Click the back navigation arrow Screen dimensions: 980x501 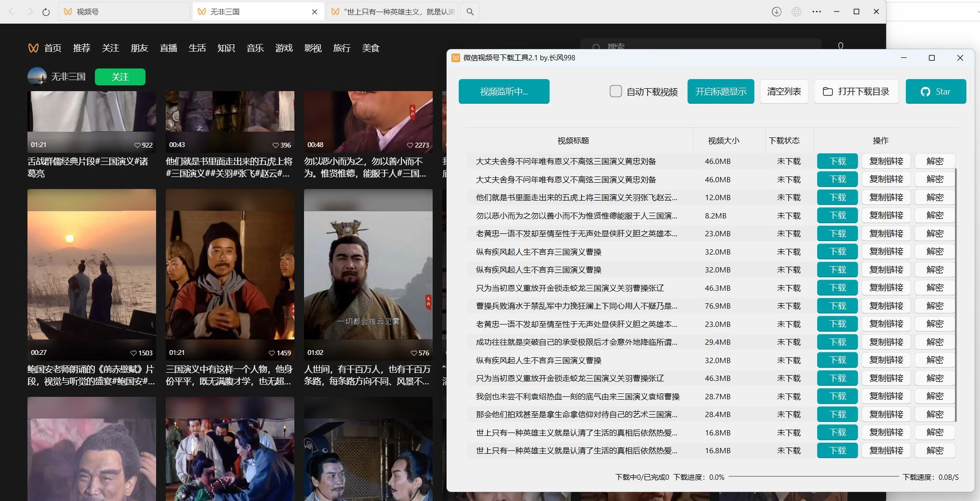coord(12,12)
